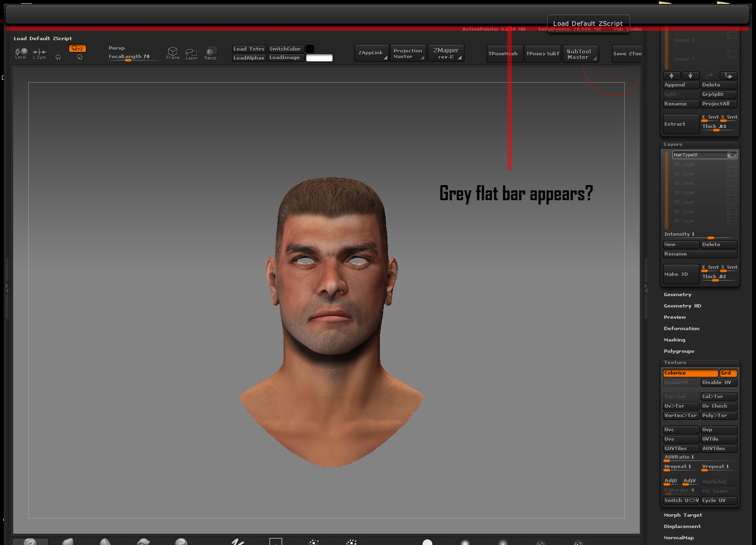Screen dimensions: 756x545
Task: Click the Frame mesh icon
Action: click(173, 53)
